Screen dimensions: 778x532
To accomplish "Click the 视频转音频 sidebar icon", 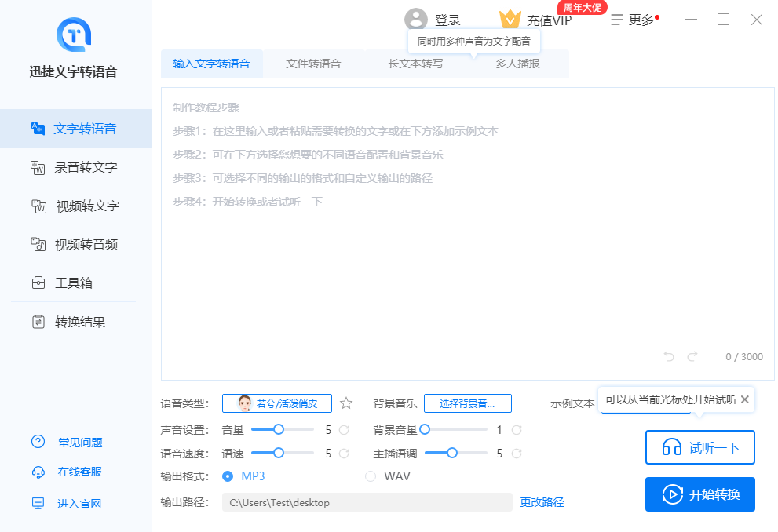I will (38, 244).
